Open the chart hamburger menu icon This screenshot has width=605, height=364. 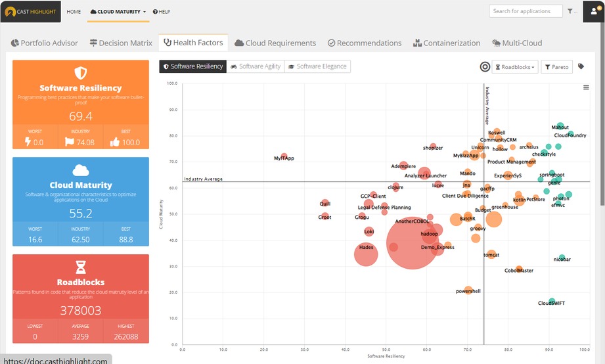click(586, 87)
